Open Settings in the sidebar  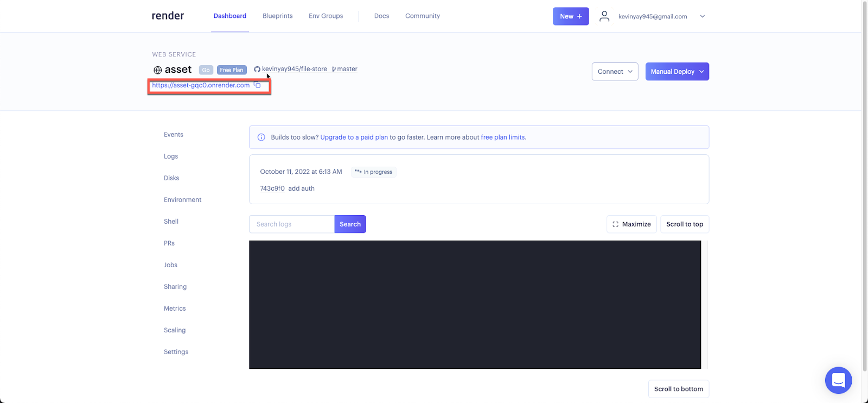tap(176, 352)
